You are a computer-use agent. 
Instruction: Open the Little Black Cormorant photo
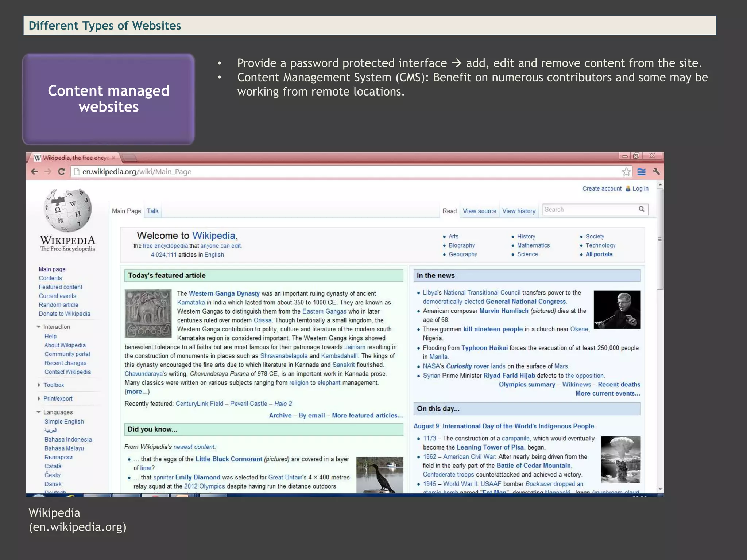tap(380, 475)
